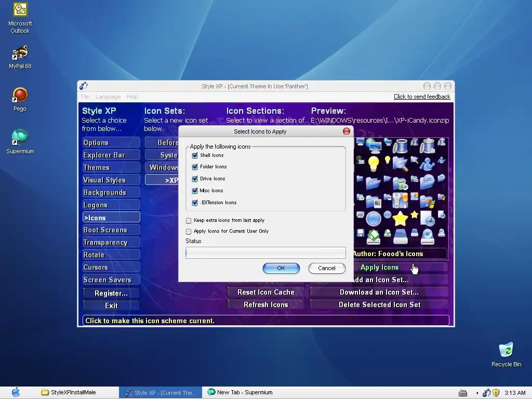Click Delete Selected Icon Set
This screenshot has height=399, width=532.
point(379,304)
